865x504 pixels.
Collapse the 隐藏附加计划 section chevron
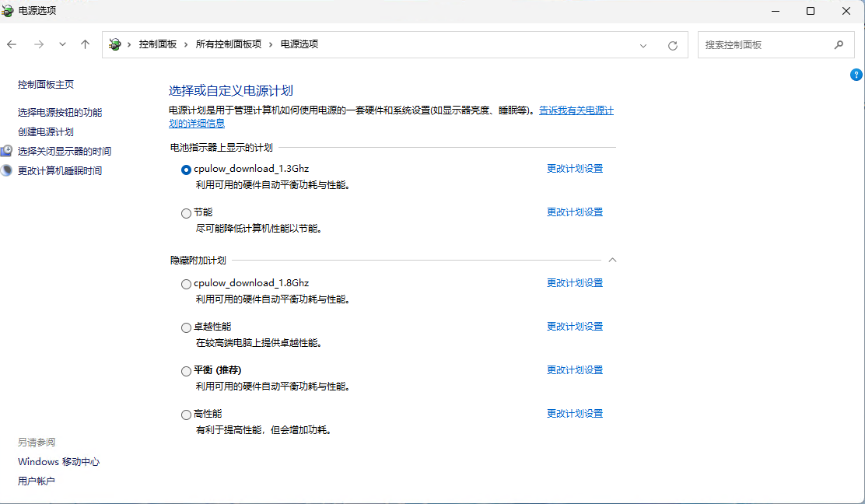[x=612, y=260]
